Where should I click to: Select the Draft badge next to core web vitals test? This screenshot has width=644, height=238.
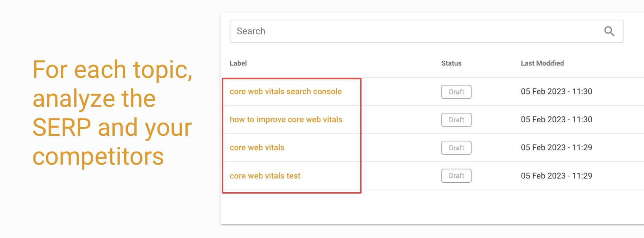pyautogui.click(x=456, y=176)
